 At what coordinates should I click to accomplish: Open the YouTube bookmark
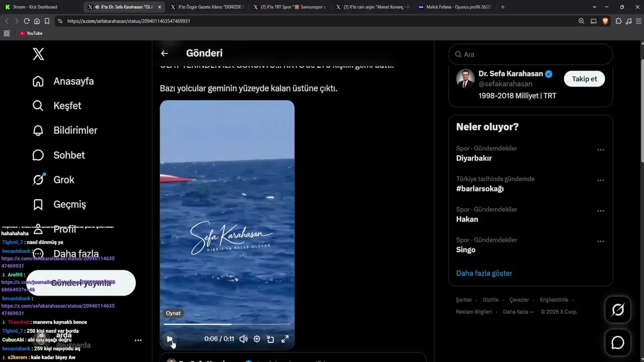click(x=31, y=33)
